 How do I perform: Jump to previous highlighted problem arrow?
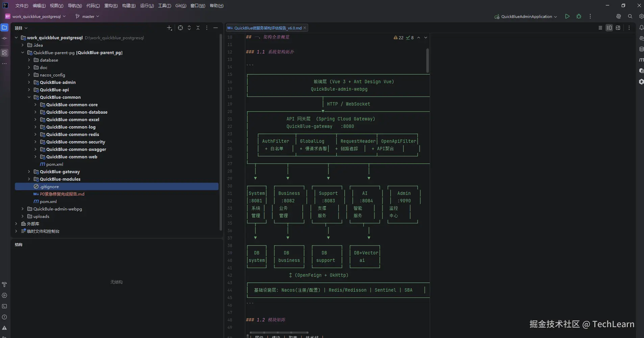point(419,38)
